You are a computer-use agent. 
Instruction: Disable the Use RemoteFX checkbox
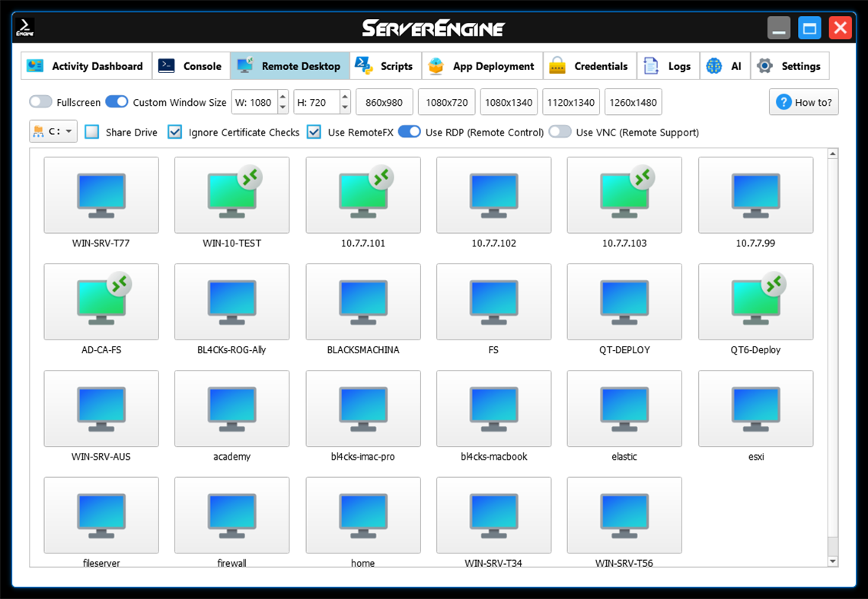click(314, 132)
